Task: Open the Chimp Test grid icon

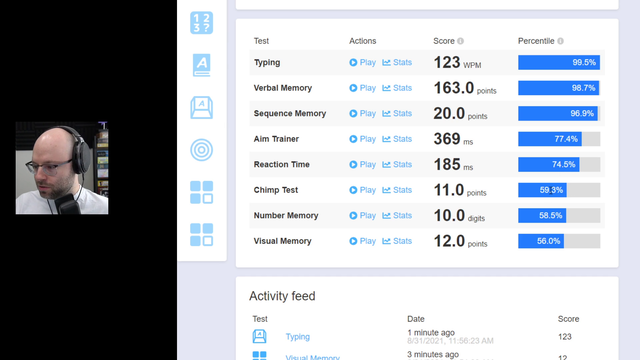Action: coord(202,192)
